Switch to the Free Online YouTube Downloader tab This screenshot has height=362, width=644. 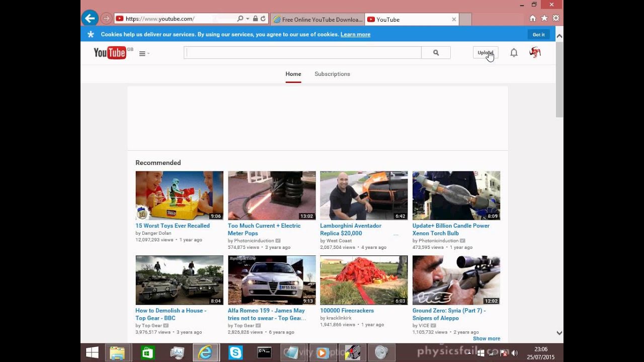coord(317,20)
